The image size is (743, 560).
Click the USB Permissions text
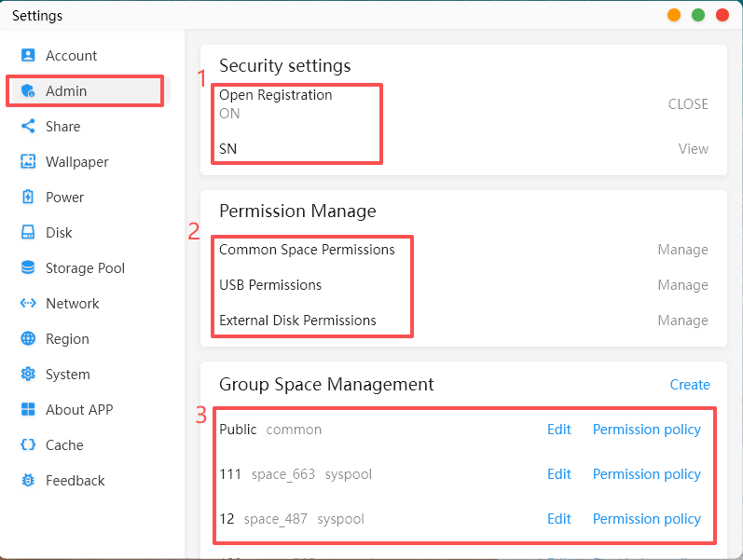[270, 285]
